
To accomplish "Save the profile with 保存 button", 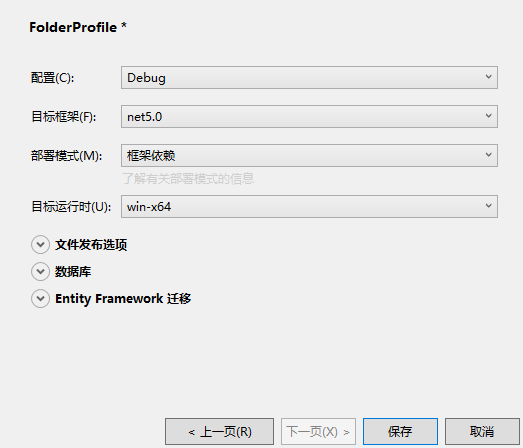I will [400, 432].
